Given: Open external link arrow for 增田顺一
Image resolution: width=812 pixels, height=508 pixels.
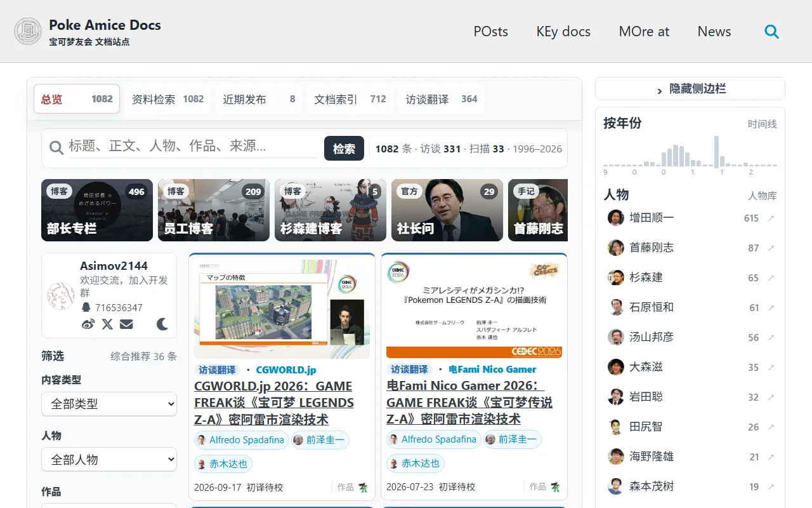Looking at the screenshot, I should pyautogui.click(x=771, y=218).
